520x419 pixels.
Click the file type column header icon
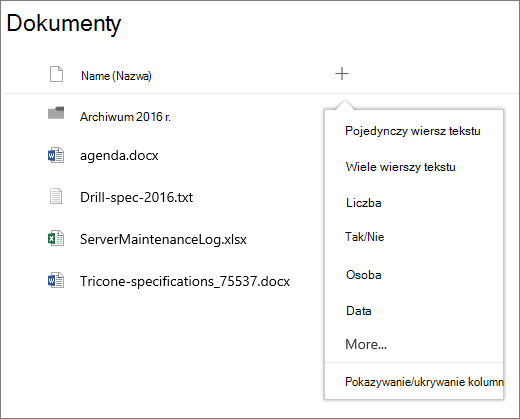click(56, 74)
